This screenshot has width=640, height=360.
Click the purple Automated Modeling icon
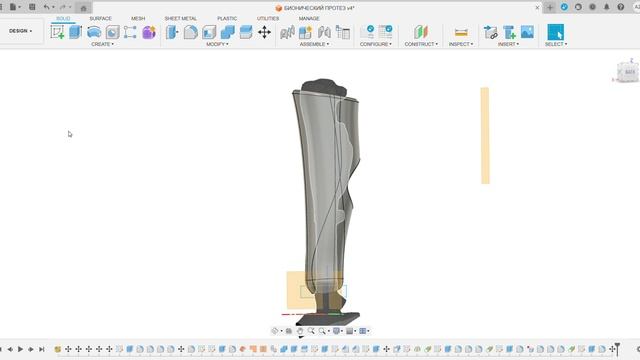pos(149,32)
